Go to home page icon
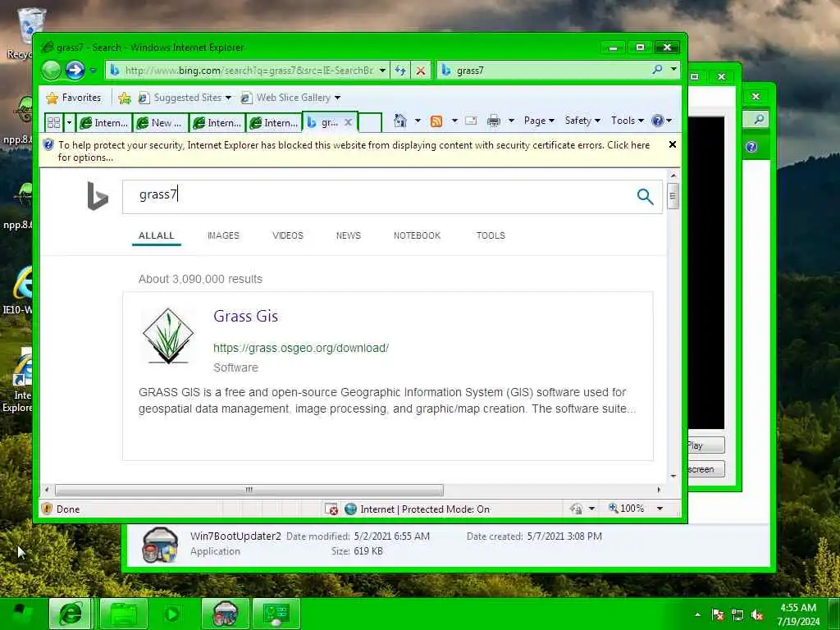Screen dimensions: 840x630 point(400,121)
